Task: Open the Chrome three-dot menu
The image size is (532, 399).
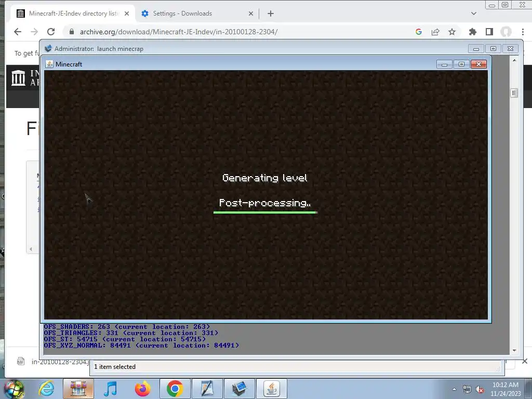Action: (523, 32)
